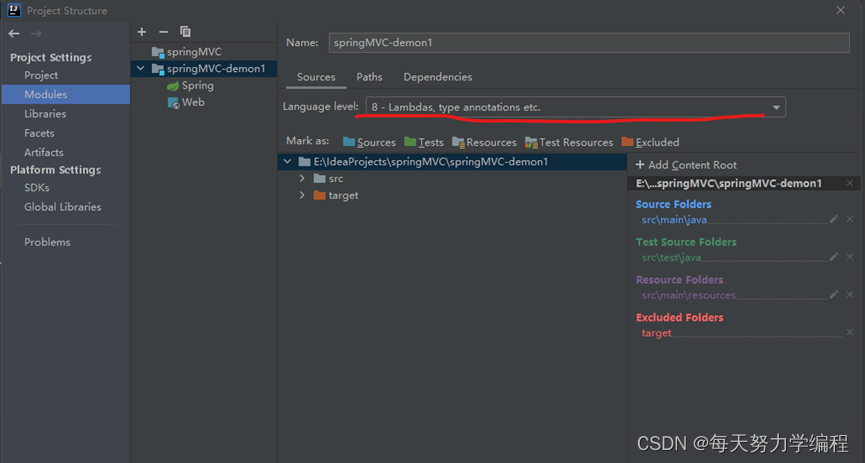The height and width of the screenshot is (463, 865).
Task: Remove src\main\java source folder
Action: click(x=850, y=219)
